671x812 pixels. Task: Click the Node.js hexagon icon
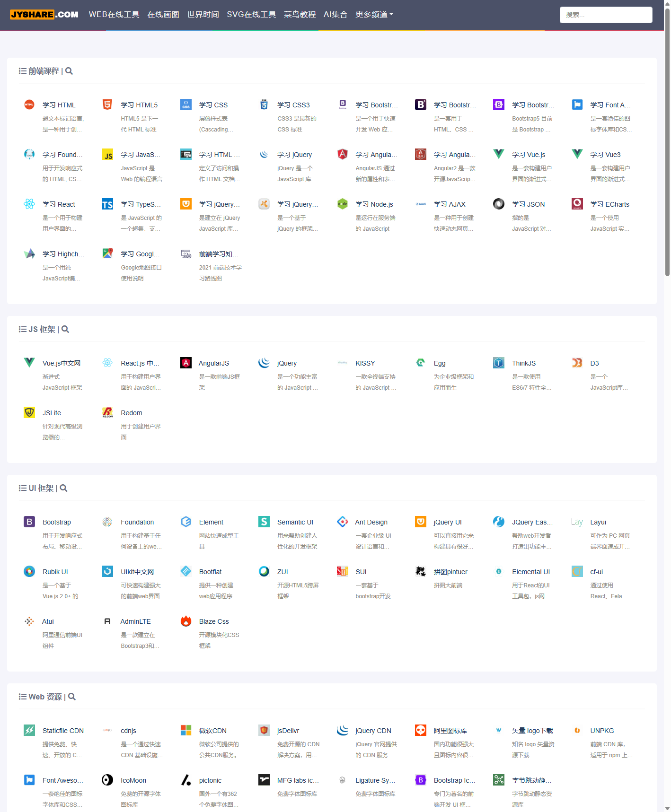click(342, 204)
